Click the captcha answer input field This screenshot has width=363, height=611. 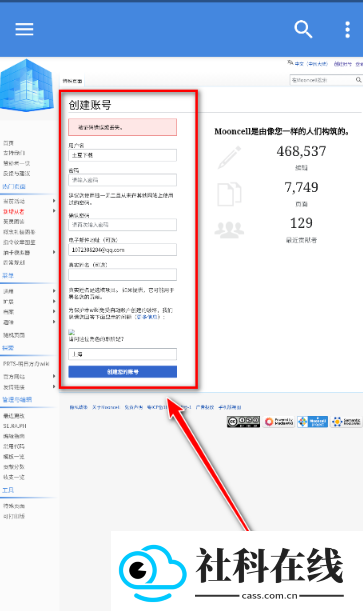122,354
